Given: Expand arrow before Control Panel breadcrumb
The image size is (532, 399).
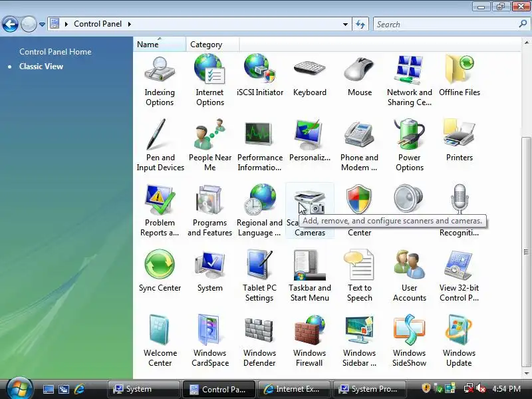Looking at the screenshot, I should click(x=66, y=24).
